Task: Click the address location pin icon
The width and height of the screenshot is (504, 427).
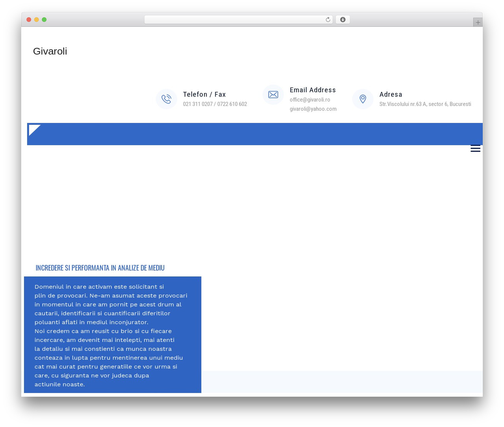Action: coord(363,99)
